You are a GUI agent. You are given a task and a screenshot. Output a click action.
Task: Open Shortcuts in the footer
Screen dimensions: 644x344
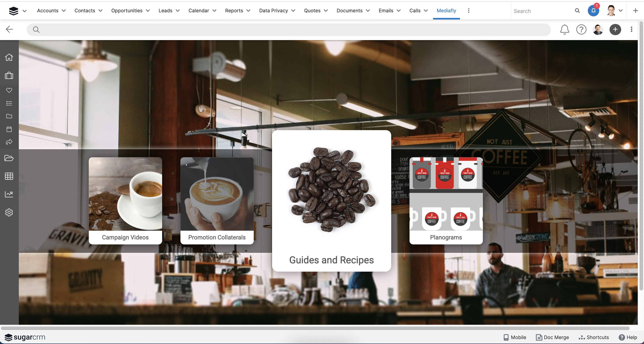click(594, 337)
